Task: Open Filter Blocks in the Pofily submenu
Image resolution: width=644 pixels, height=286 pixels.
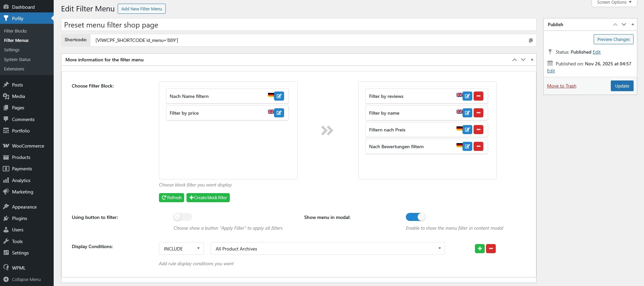Action: click(x=15, y=31)
